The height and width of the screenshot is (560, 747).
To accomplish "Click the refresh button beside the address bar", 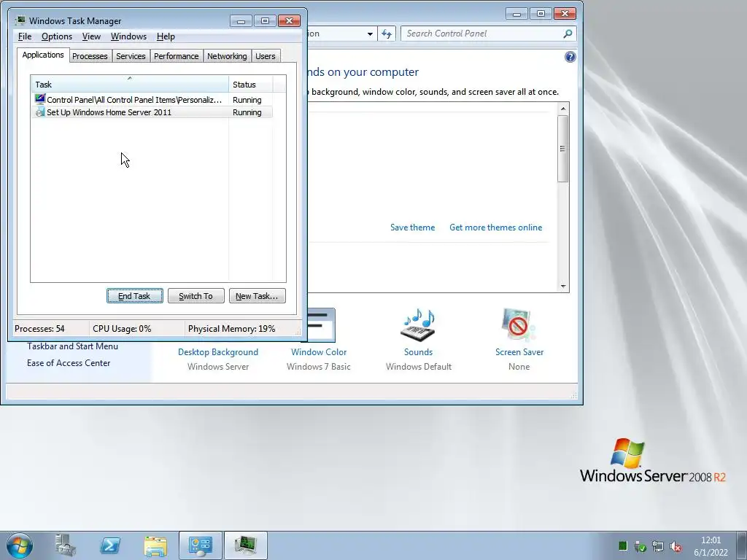I will coord(387,34).
